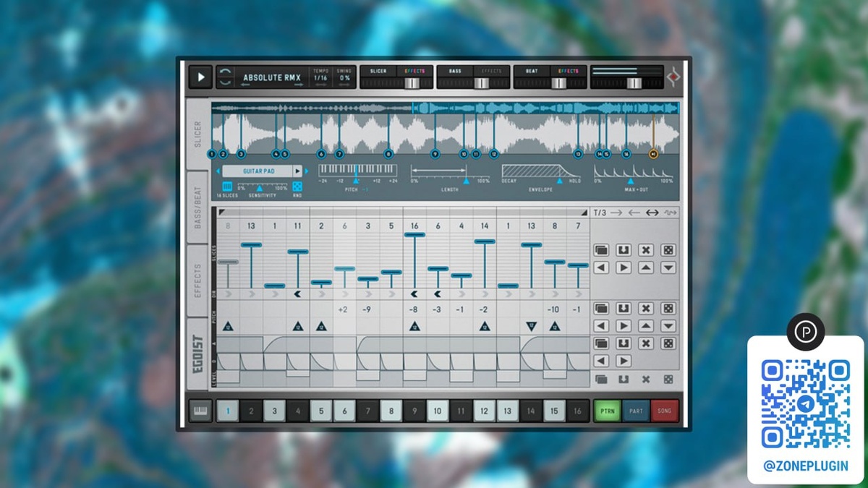Click the circular arrows sync icon
Image resolution: width=868 pixels, height=488 pixels.
coord(225,77)
